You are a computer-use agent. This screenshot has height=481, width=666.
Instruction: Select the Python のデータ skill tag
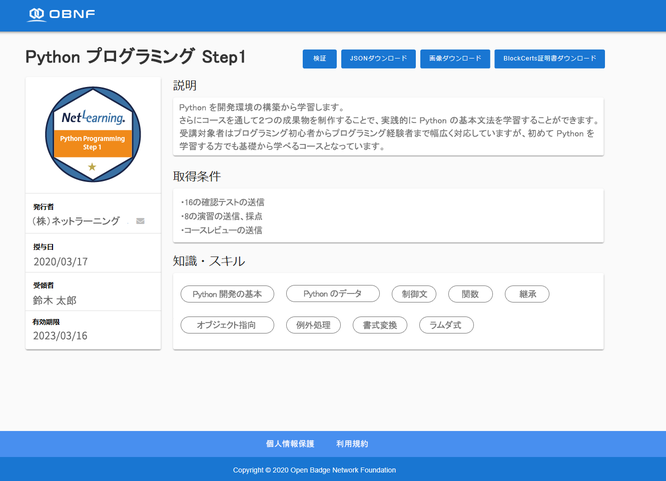tap(333, 294)
